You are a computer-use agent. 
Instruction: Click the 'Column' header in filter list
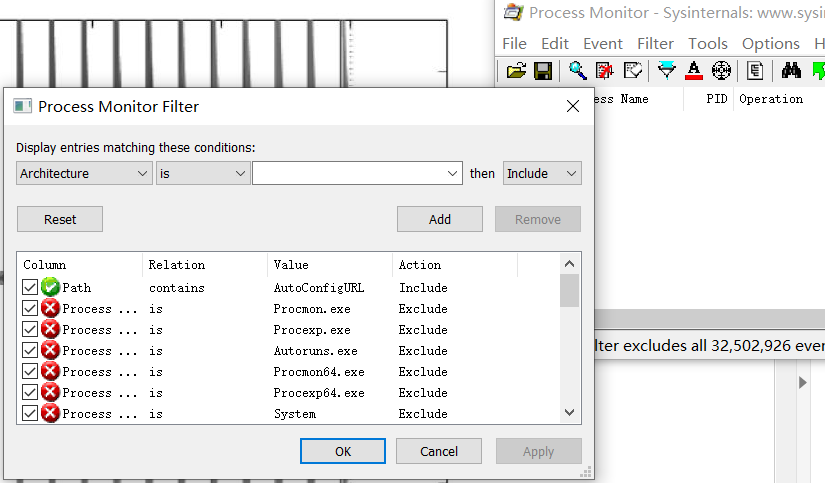point(79,265)
